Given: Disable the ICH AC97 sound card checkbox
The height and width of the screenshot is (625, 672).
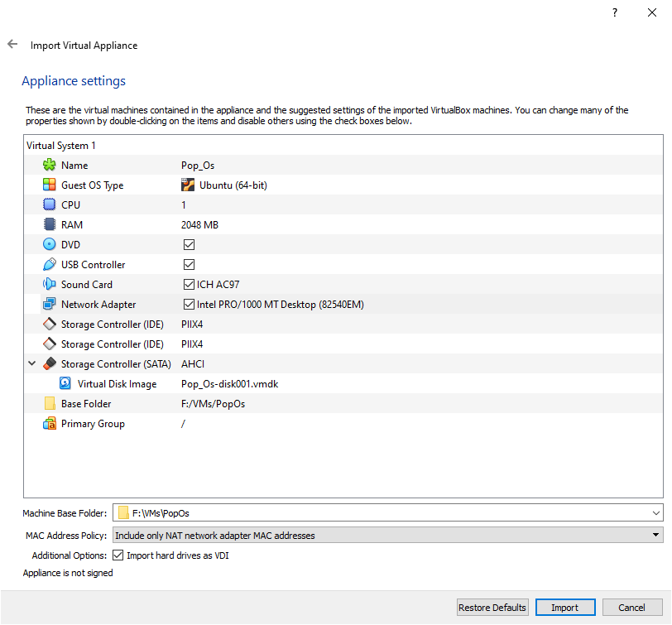Looking at the screenshot, I should (x=189, y=284).
